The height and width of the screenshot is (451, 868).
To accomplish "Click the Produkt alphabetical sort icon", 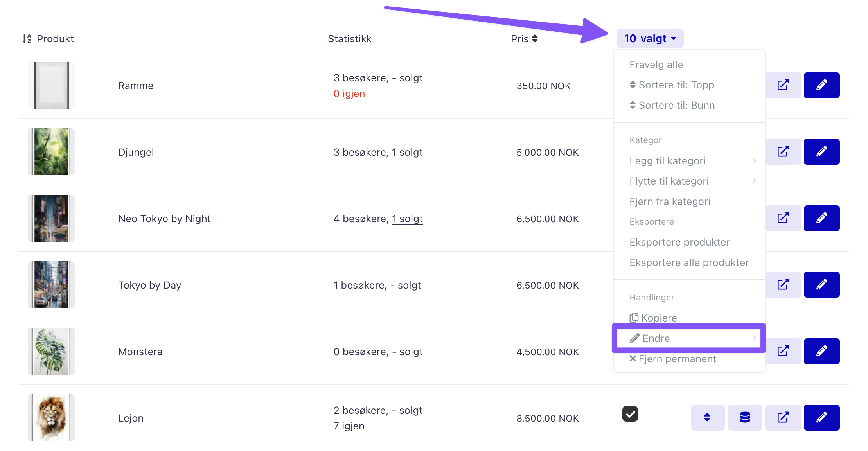I will coord(27,38).
